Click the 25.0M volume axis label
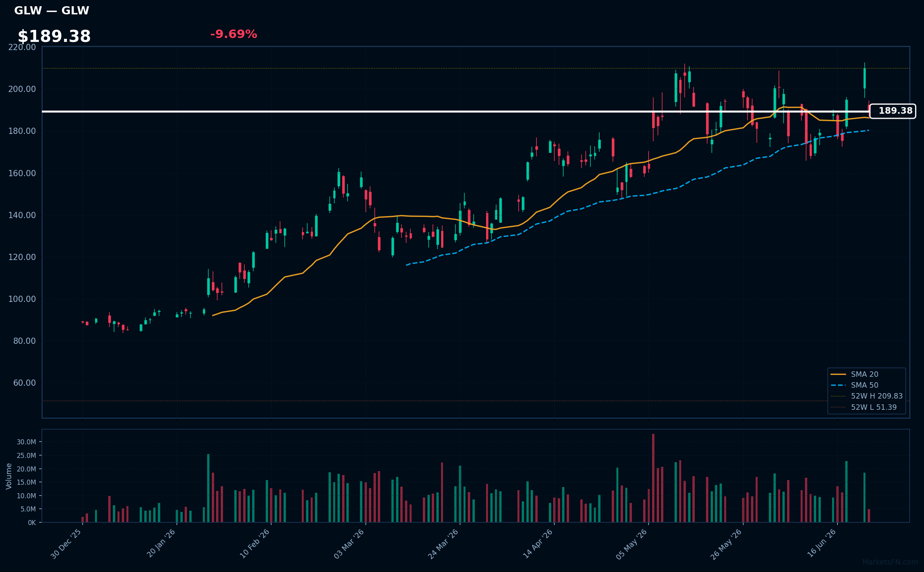Screen dimensions: 924x572 click(26, 456)
